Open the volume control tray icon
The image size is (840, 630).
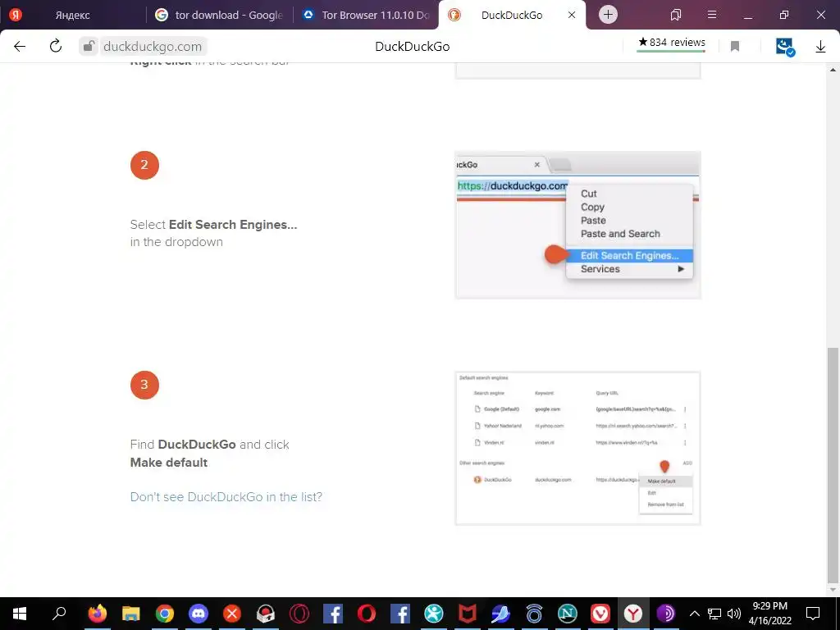pos(734,614)
